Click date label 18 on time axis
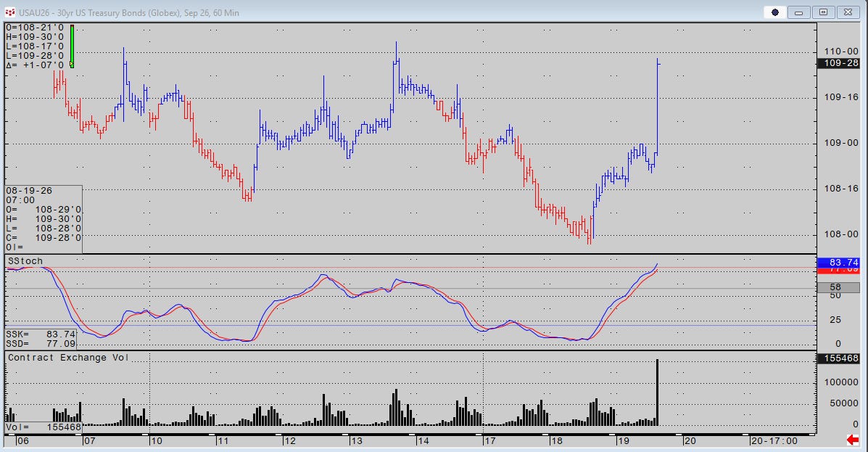 pyautogui.click(x=556, y=441)
